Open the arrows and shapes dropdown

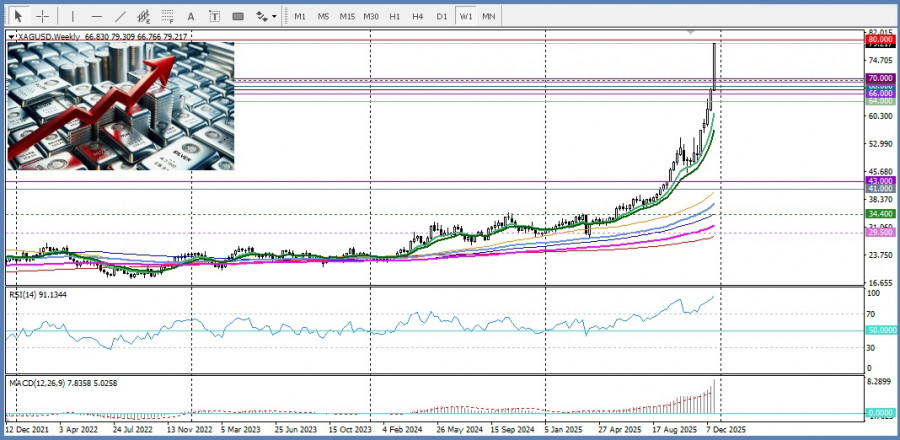click(x=265, y=16)
